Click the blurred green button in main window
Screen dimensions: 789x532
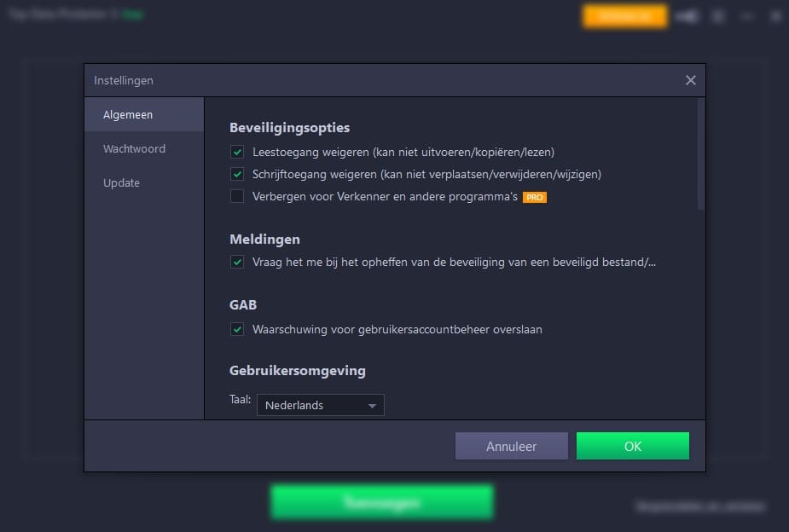(382, 502)
